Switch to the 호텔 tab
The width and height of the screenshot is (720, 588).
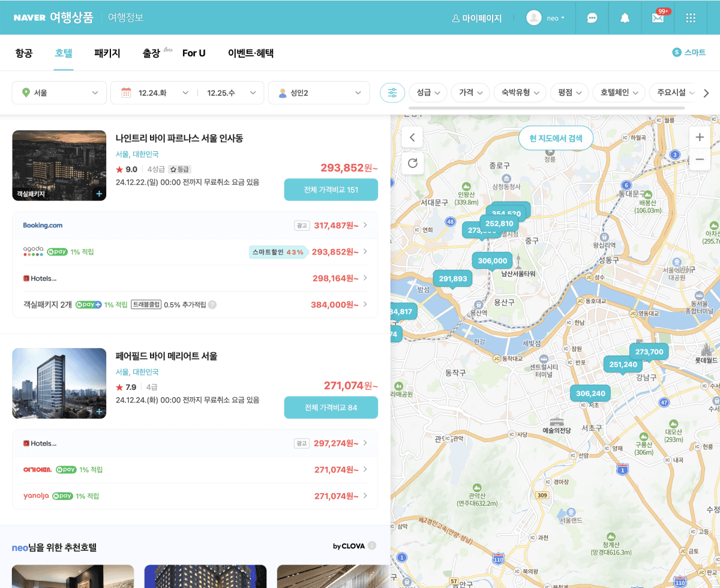[x=64, y=53]
